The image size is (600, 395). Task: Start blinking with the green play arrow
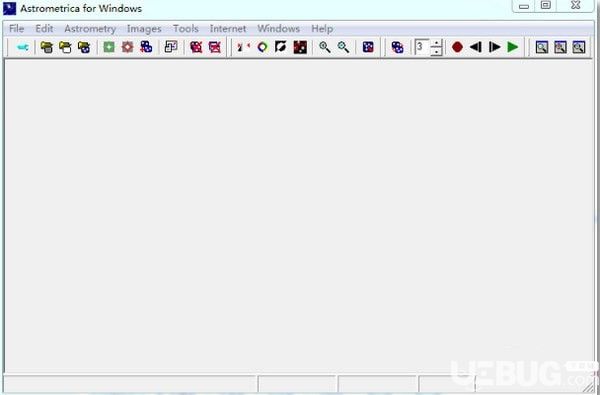[x=513, y=47]
